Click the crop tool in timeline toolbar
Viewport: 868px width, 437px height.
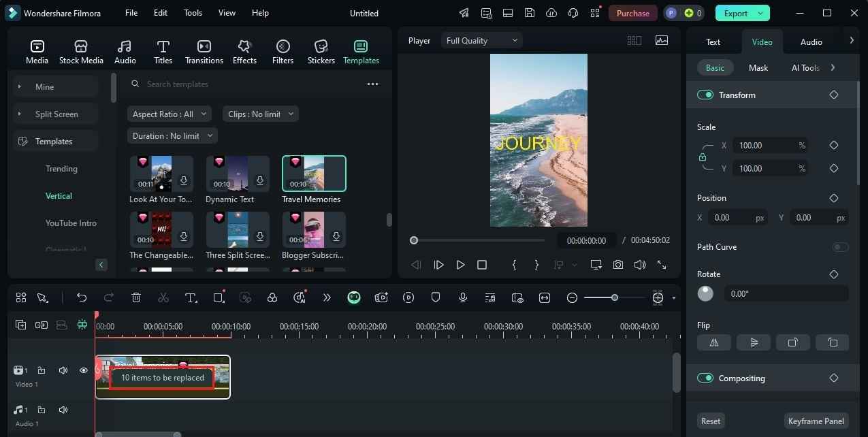click(x=218, y=297)
